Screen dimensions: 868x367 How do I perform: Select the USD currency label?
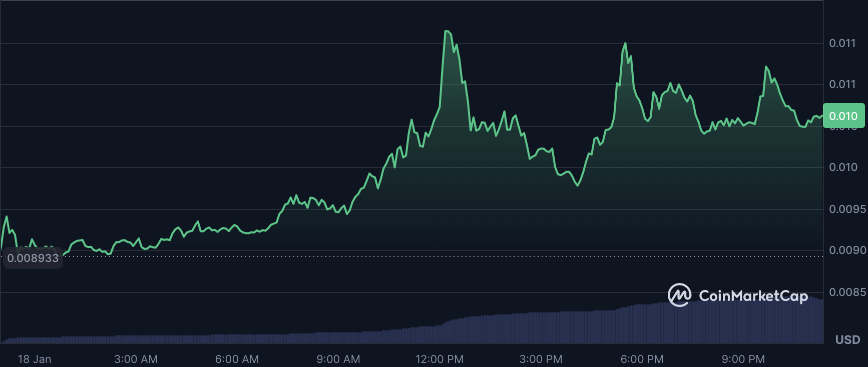click(847, 340)
